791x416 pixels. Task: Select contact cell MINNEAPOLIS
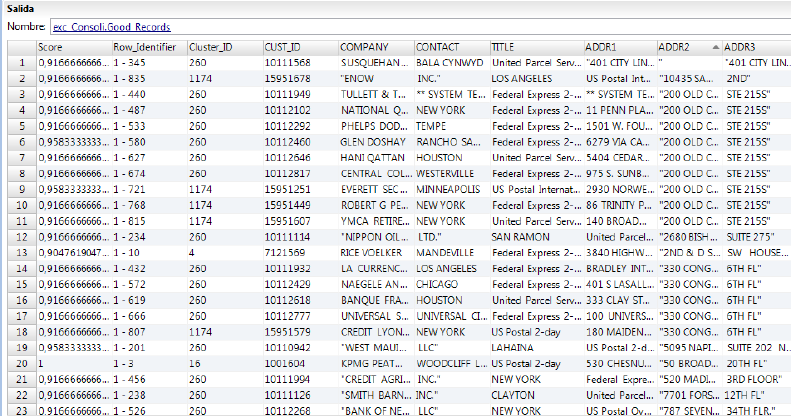click(452, 190)
